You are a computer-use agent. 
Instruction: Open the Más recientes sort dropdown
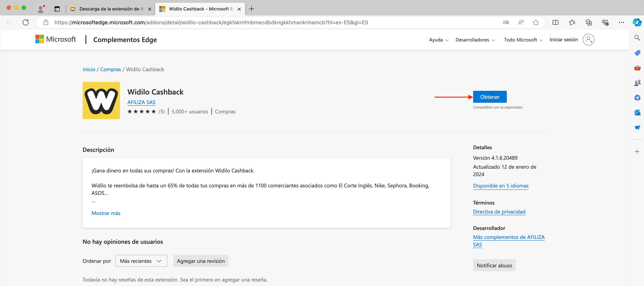click(x=141, y=261)
